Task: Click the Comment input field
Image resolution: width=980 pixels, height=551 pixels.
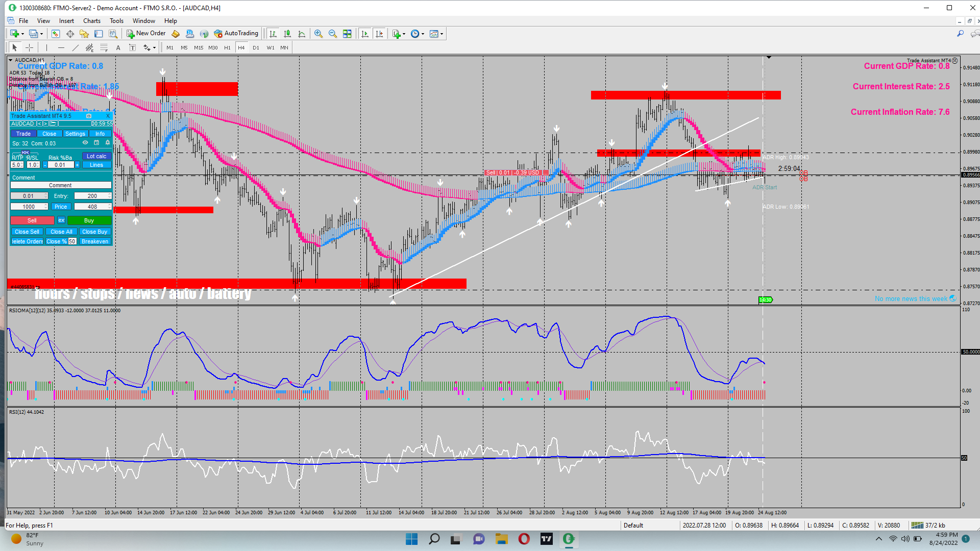Action: click(60, 185)
